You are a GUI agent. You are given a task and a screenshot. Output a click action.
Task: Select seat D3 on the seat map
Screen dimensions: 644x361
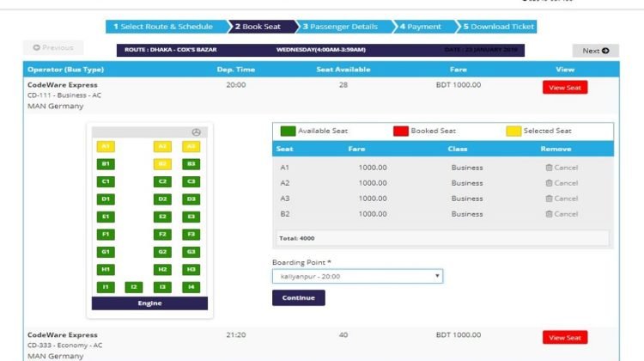point(191,199)
